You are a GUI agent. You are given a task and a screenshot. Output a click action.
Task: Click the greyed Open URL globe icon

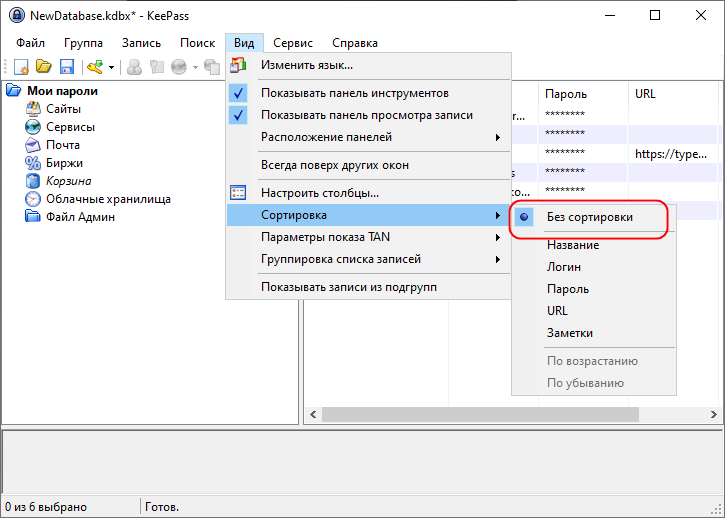(179, 67)
